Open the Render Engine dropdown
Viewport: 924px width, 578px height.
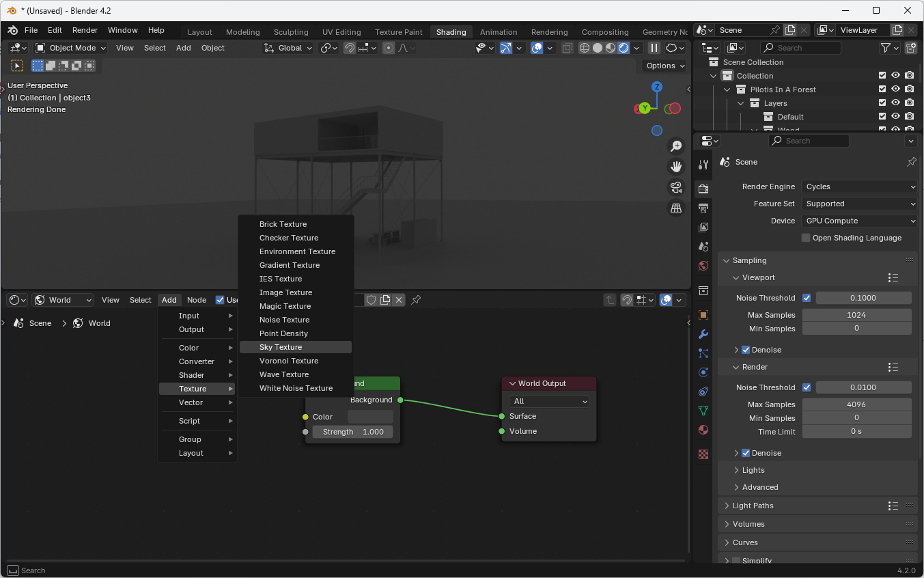(x=859, y=187)
